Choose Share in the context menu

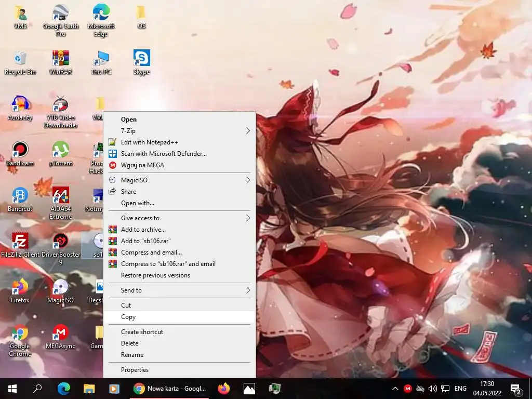point(179,192)
